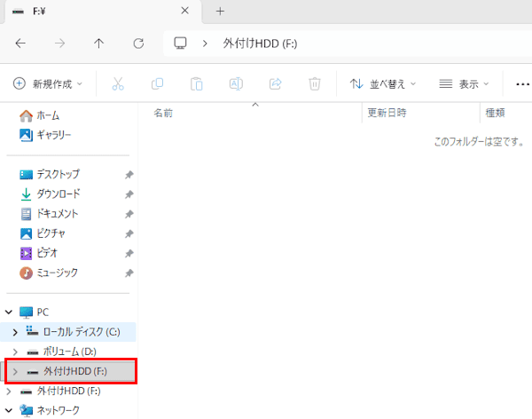532x419 pixels.
Task: Click the pin icon beside ビデオ
Action: [129, 254]
